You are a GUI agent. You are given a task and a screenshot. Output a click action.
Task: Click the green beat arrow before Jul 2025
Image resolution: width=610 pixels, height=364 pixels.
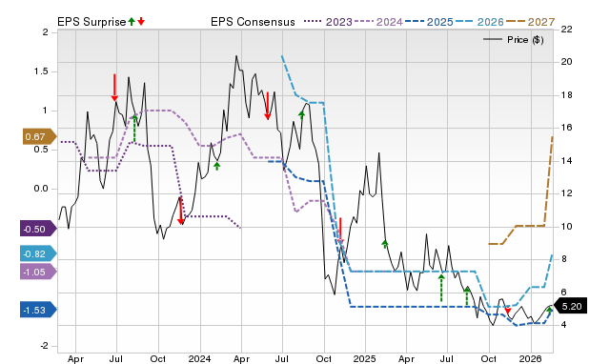click(441, 288)
